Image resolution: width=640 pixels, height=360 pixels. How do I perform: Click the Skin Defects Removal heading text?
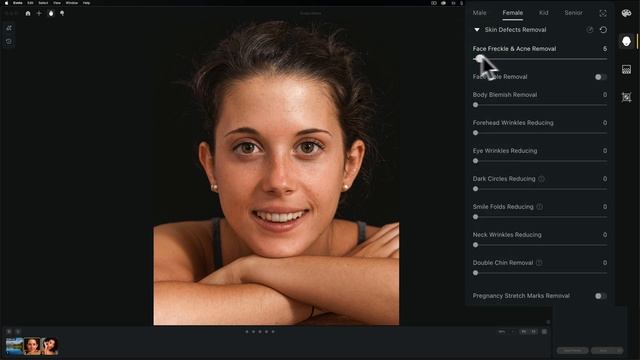(x=516, y=30)
